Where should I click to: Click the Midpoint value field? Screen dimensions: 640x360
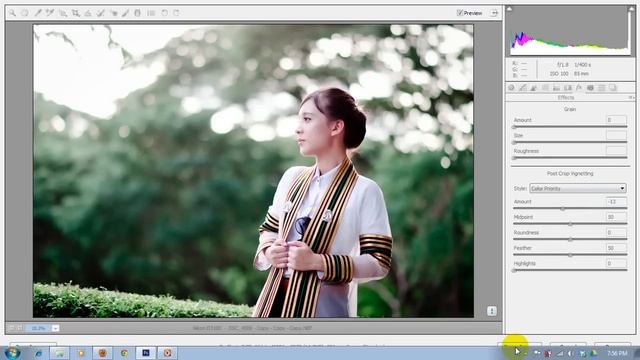click(x=616, y=217)
